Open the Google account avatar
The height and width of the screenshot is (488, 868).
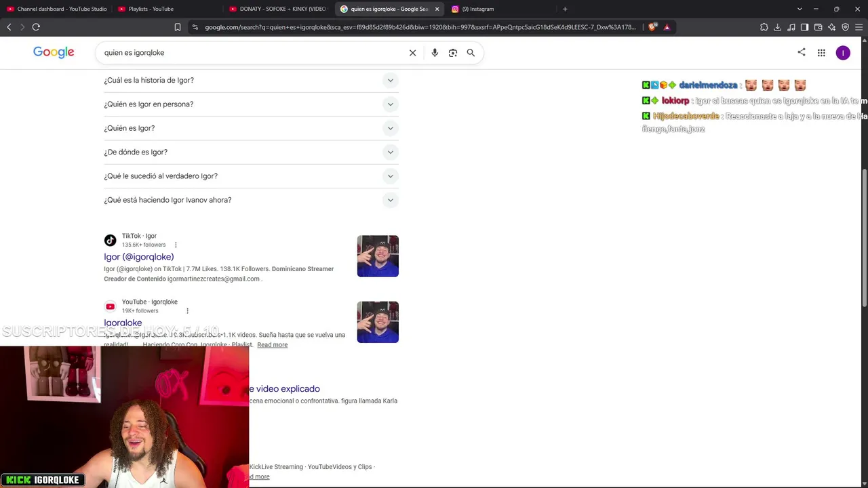843,53
